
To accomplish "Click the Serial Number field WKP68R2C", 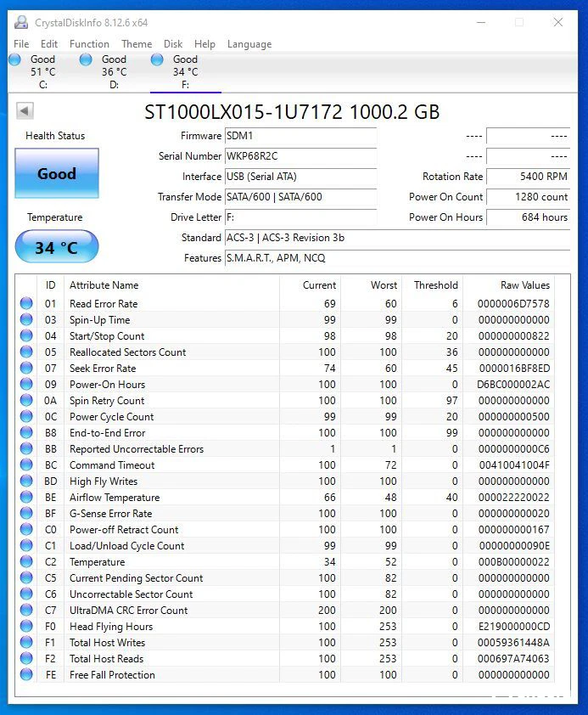I will 300,156.
